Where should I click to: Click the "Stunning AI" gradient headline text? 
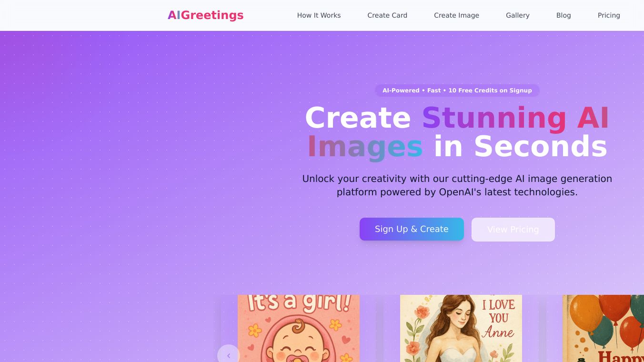point(515,118)
